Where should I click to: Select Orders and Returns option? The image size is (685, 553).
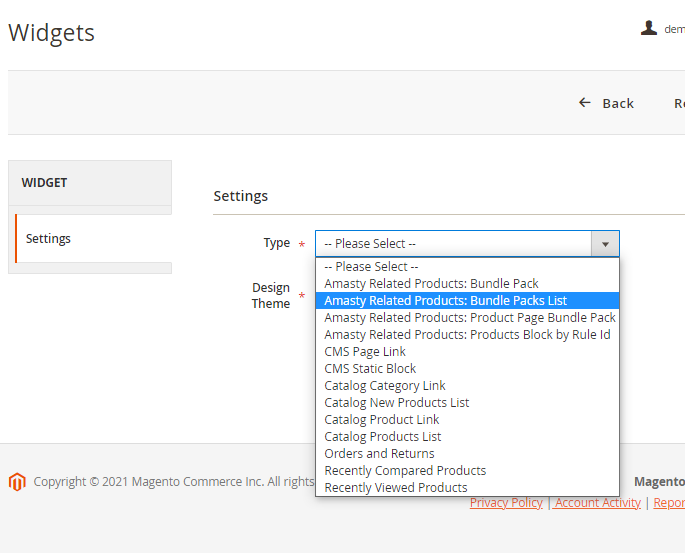coord(467,454)
